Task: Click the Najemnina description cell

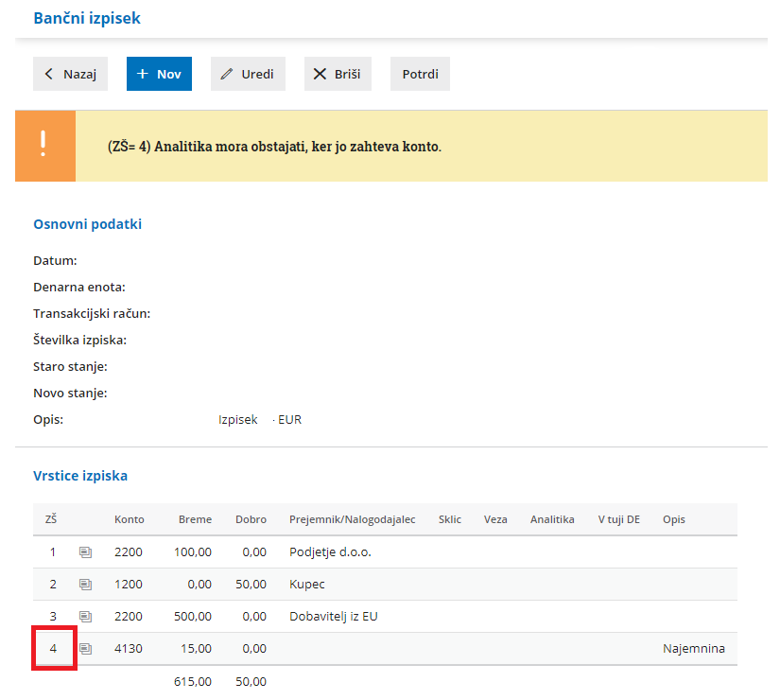Action: pyautogui.click(x=693, y=648)
